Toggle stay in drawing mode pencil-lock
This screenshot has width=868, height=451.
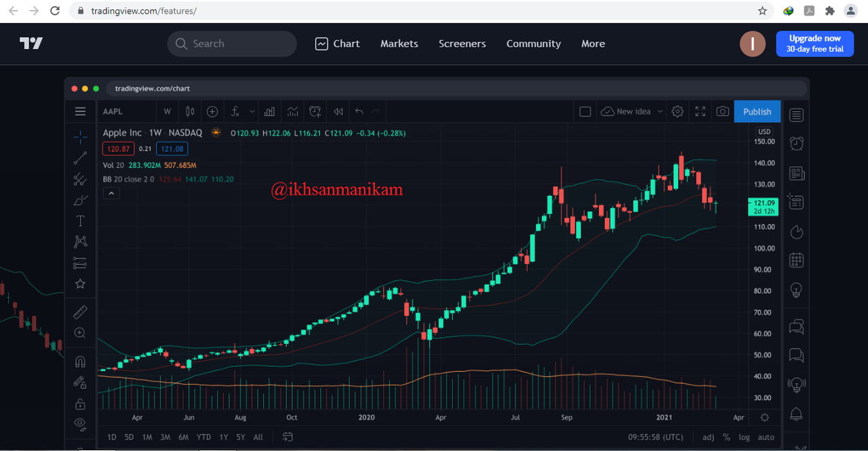click(x=80, y=383)
